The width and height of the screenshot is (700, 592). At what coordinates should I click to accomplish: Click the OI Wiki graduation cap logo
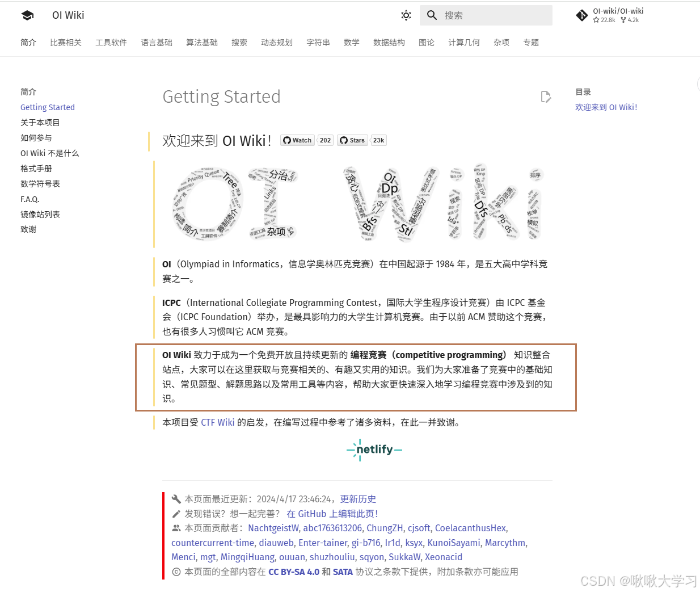[x=27, y=15]
